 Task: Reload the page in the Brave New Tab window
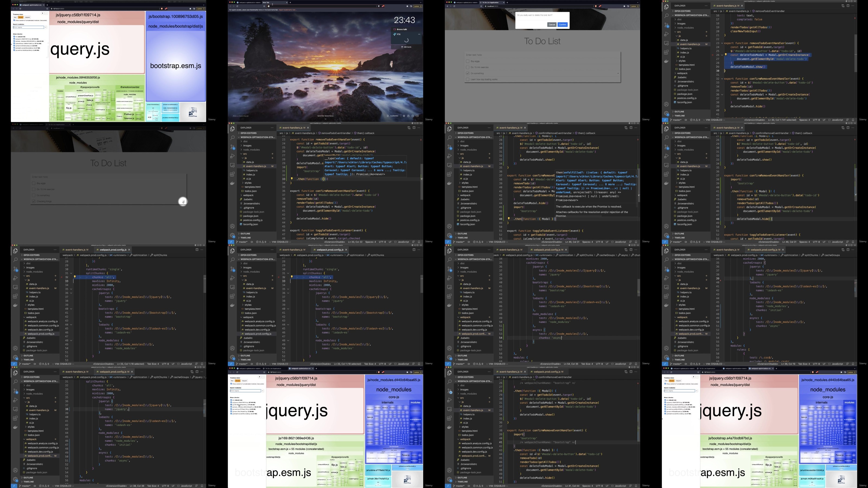[x=237, y=6]
